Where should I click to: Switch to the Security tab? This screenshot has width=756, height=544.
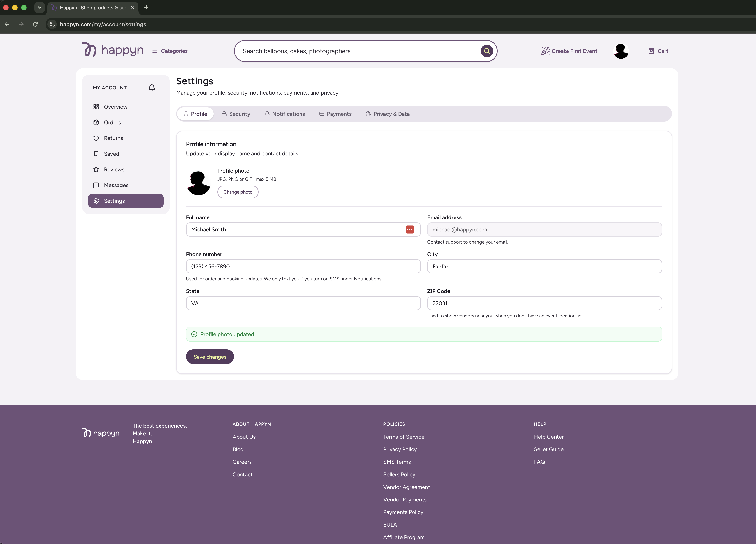point(236,114)
